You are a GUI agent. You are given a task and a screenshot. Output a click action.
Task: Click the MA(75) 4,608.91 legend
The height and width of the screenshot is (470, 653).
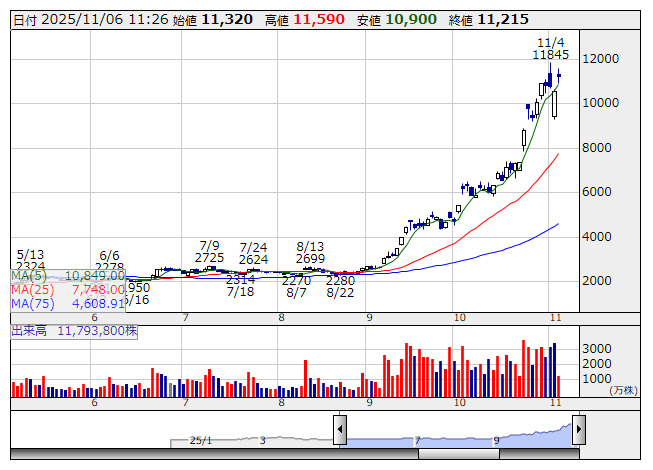[x=68, y=303]
